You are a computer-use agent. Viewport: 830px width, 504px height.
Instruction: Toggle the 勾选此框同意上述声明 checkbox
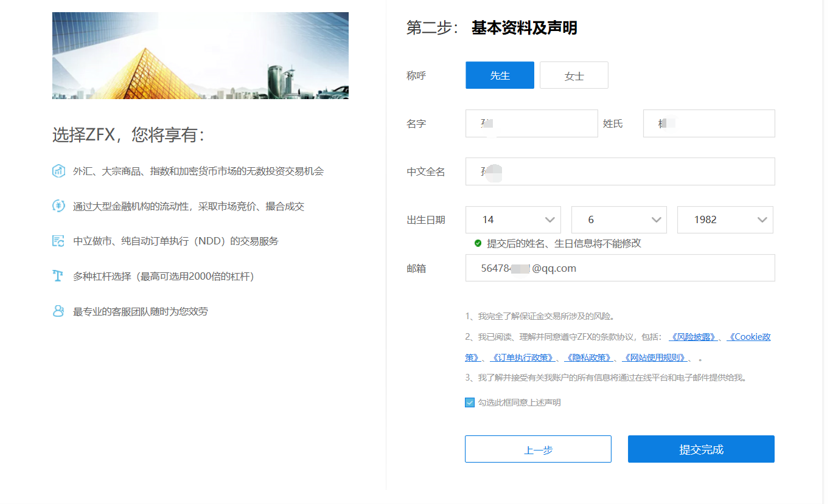470,402
